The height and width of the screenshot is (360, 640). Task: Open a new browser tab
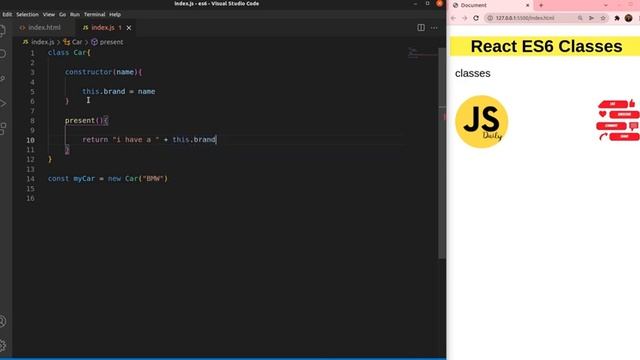pos(541,5)
